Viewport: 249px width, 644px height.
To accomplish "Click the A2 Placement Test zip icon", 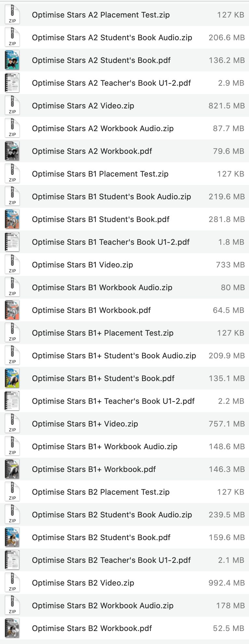I will 12,15.
